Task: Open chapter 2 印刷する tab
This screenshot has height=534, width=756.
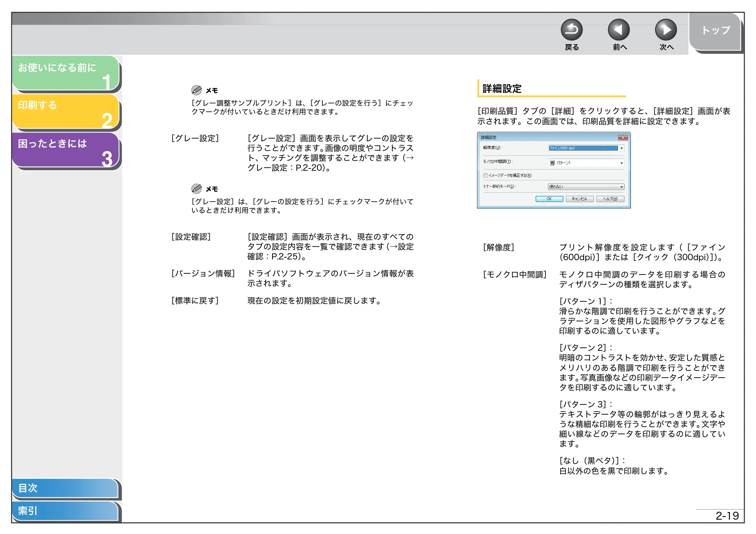Action: pos(66,111)
